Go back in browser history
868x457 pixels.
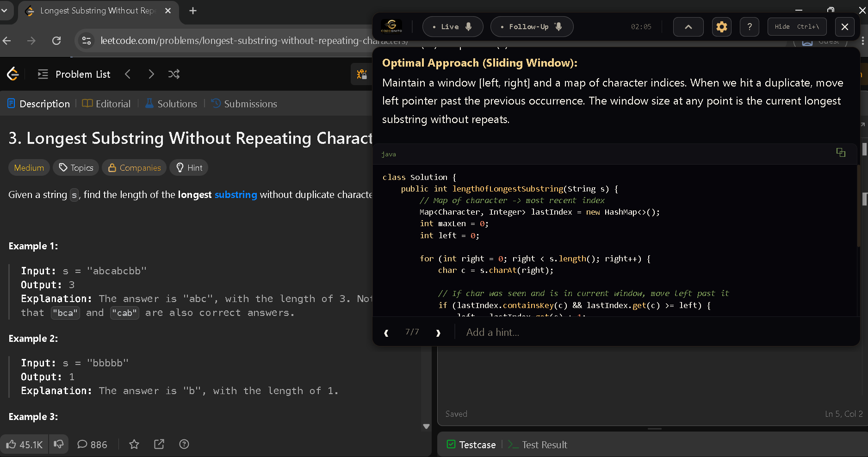pos(7,41)
